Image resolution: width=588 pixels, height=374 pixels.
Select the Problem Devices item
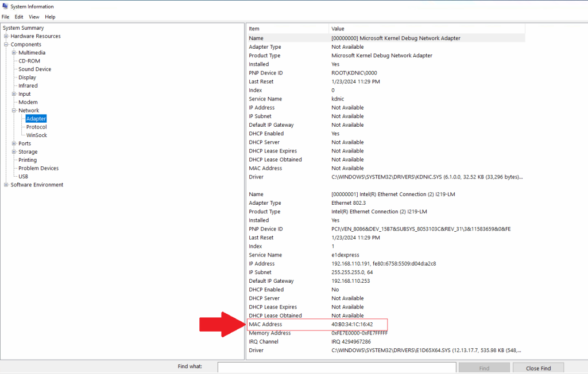37,167
